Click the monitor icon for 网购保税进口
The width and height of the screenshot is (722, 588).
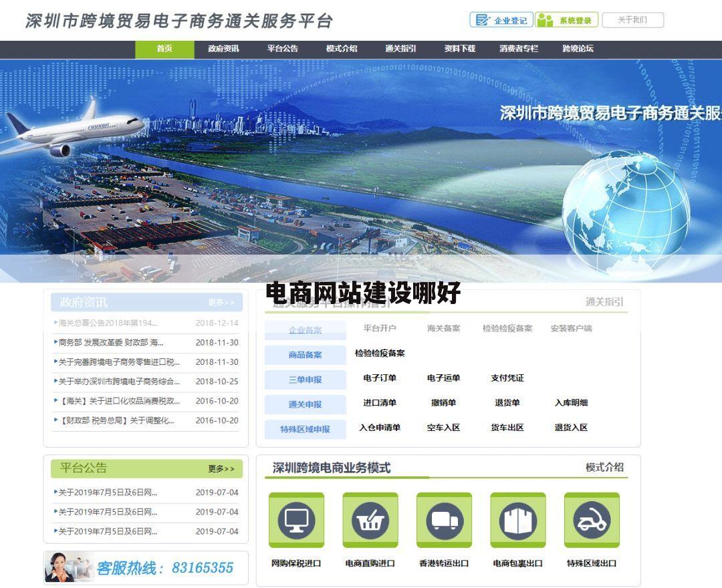[x=297, y=521]
